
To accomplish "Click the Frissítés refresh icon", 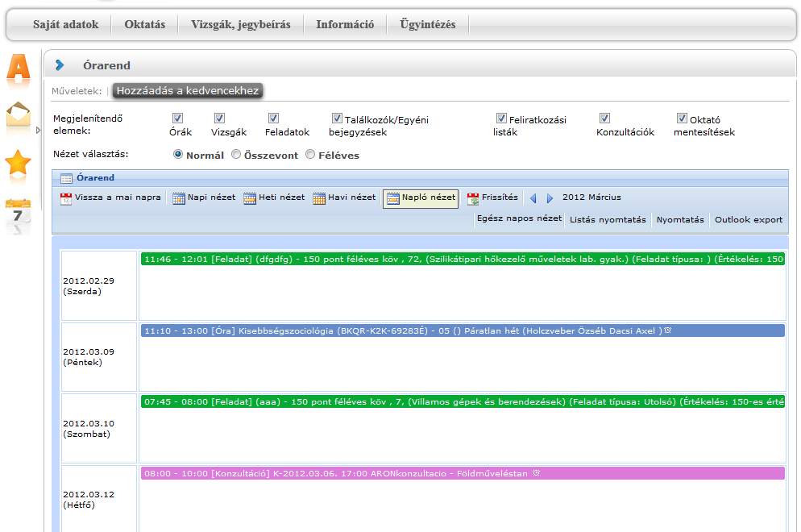I will pos(473,198).
